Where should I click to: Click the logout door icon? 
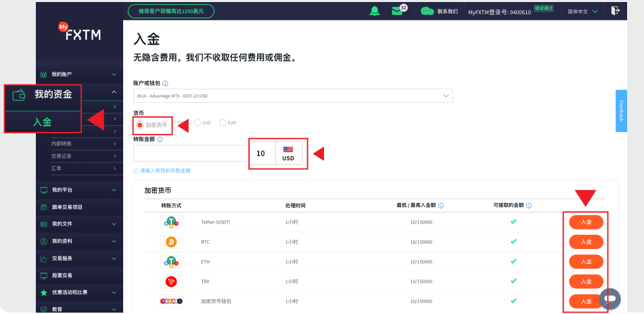tap(615, 11)
